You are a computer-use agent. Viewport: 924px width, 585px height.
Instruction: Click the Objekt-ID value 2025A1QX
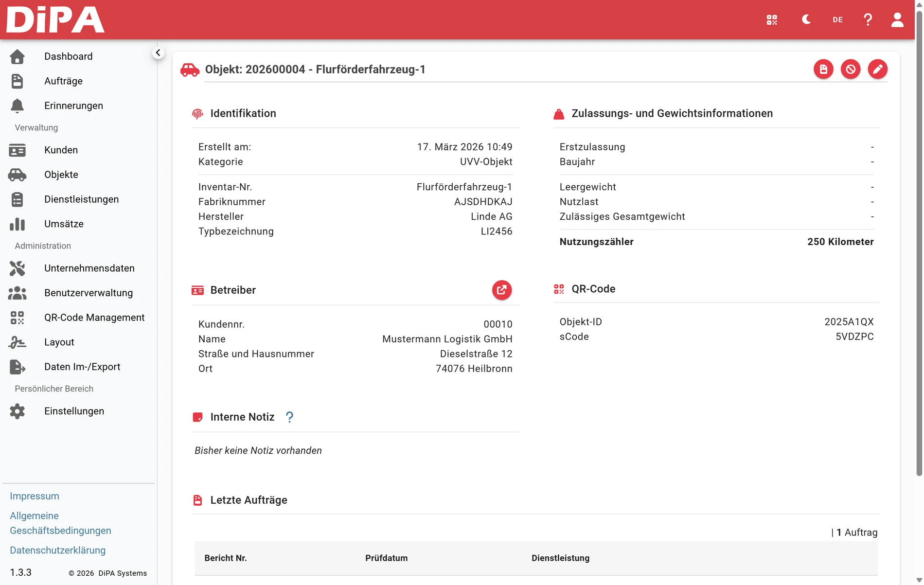point(849,322)
